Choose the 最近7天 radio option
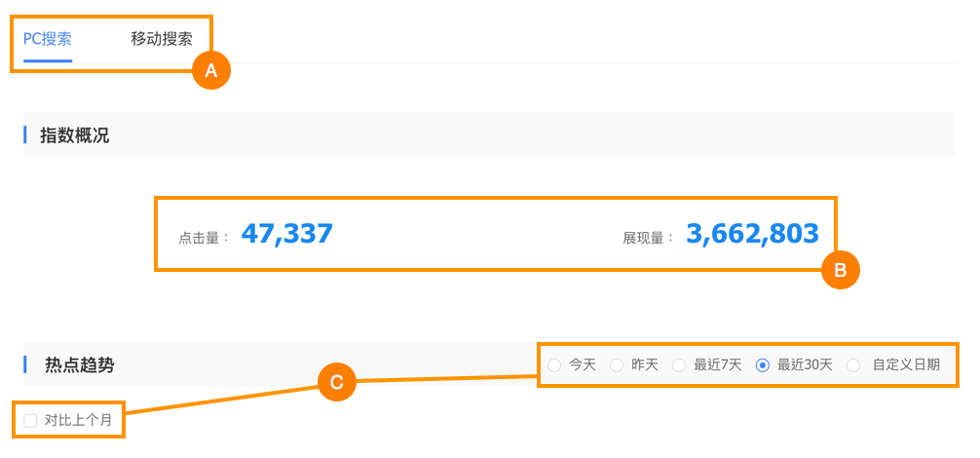Screen dimensions: 980x458 (x=679, y=365)
